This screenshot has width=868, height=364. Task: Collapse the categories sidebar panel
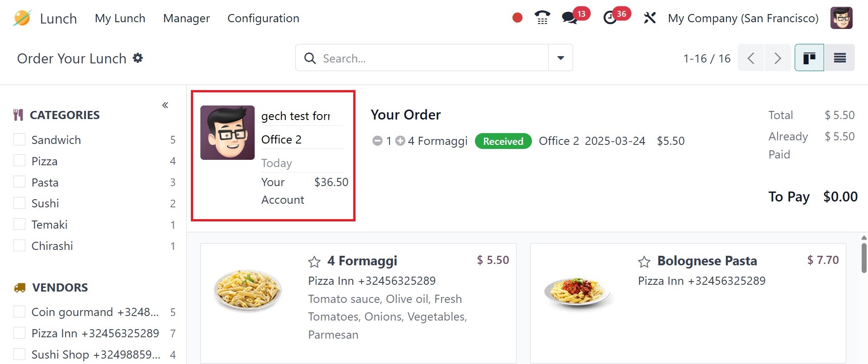click(165, 105)
